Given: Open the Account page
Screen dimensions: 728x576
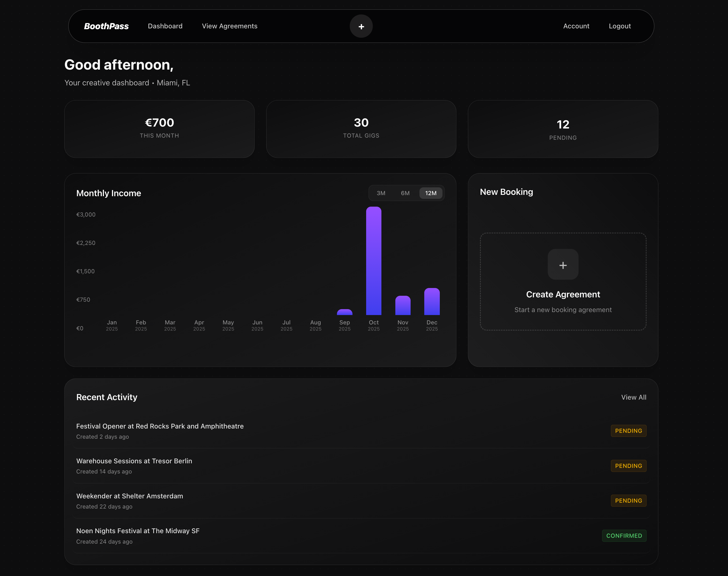Looking at the screenshot, I should point(576,26).
